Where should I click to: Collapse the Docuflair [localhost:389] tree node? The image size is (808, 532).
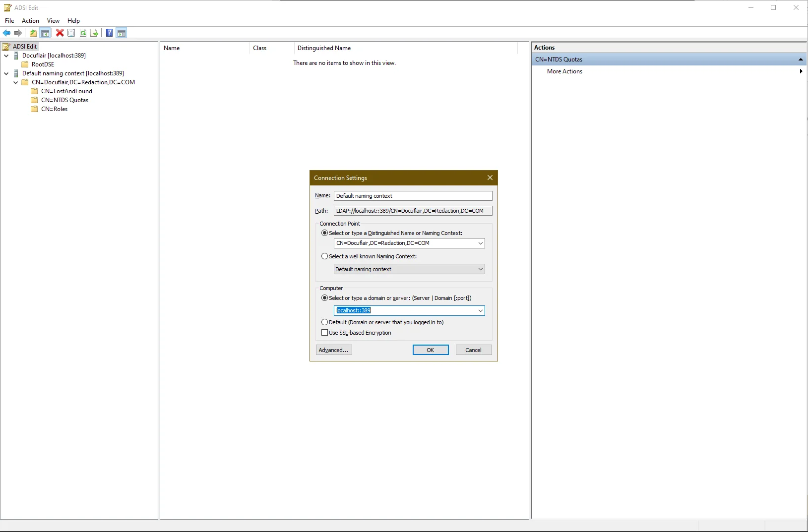coord(6,56)
